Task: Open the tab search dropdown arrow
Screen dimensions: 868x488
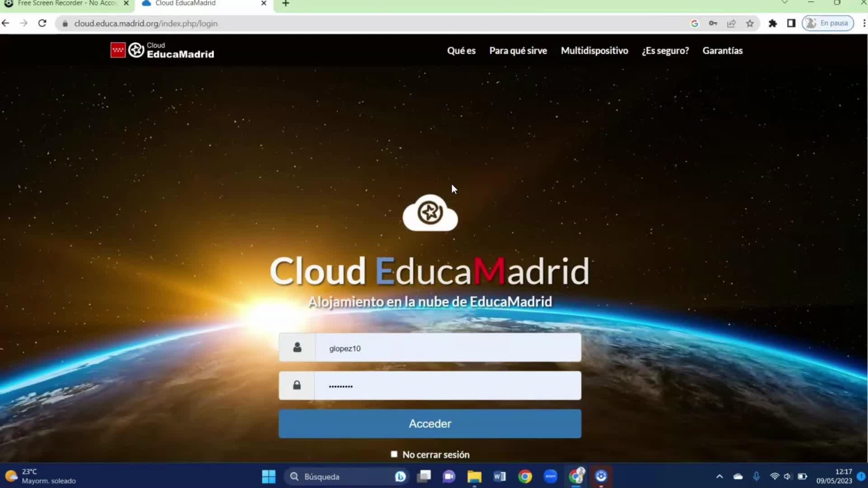Action: click(785, 3)
